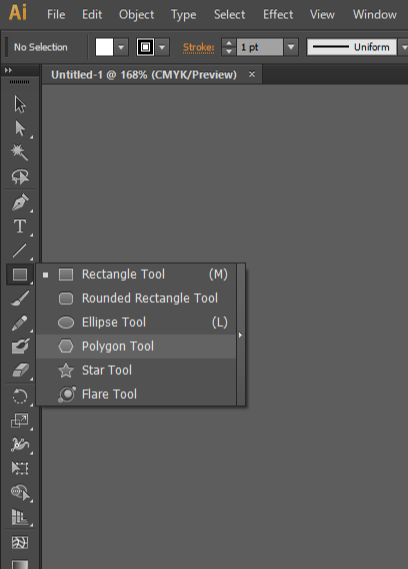This screenshot has height=569, width=408.
Task: Click the No Selection label
Action: (41, 47)
